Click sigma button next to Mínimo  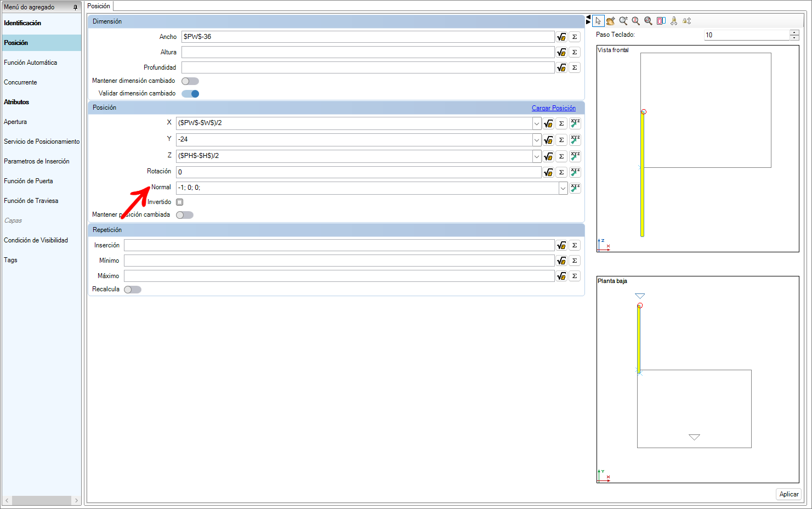pos(575,261)
